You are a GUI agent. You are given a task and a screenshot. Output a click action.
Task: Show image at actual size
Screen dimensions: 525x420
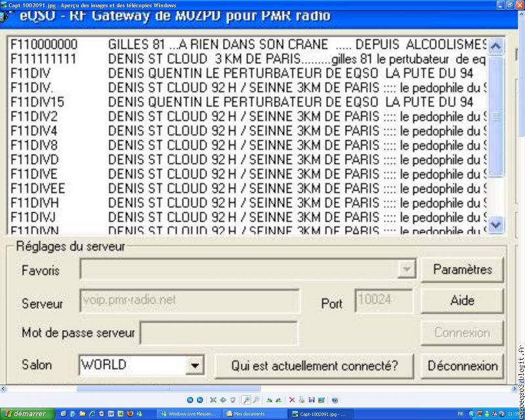[x=222, y=400]
